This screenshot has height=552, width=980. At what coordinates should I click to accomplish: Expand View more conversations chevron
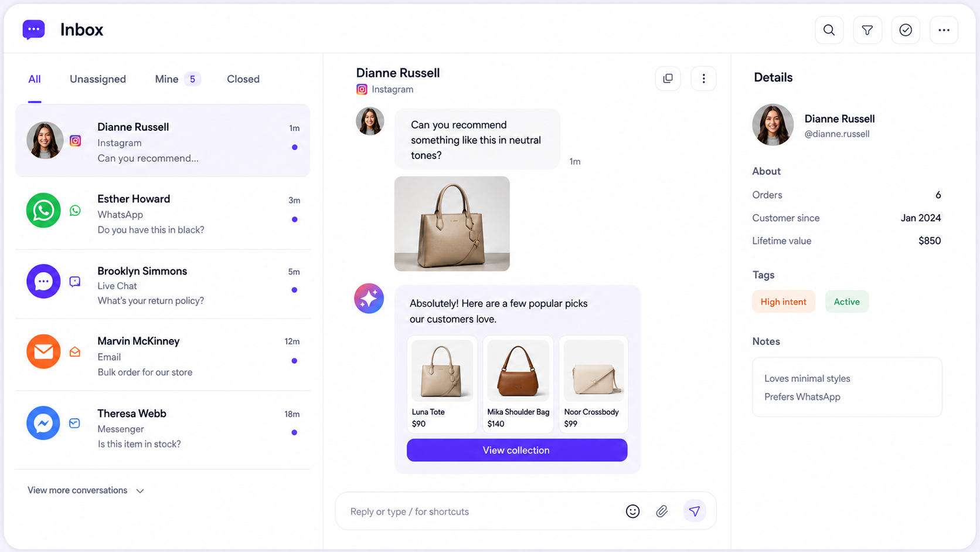140,491
